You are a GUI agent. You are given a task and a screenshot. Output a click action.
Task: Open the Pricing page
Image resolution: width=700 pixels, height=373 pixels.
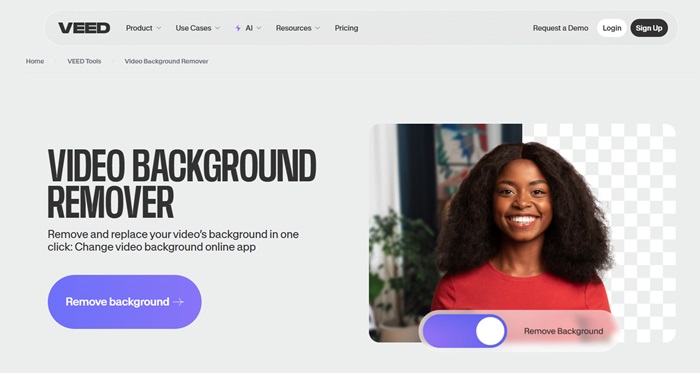pos(346,28)
